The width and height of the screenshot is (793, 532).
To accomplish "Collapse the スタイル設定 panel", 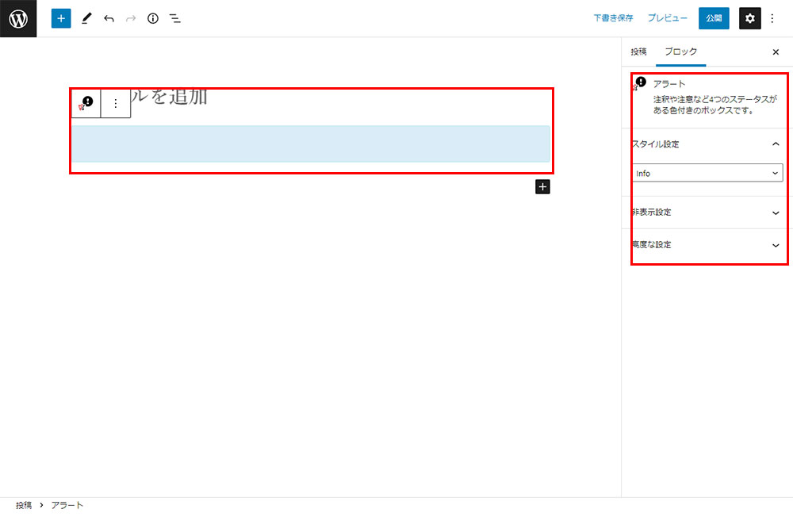I will (x=776, y=144).
